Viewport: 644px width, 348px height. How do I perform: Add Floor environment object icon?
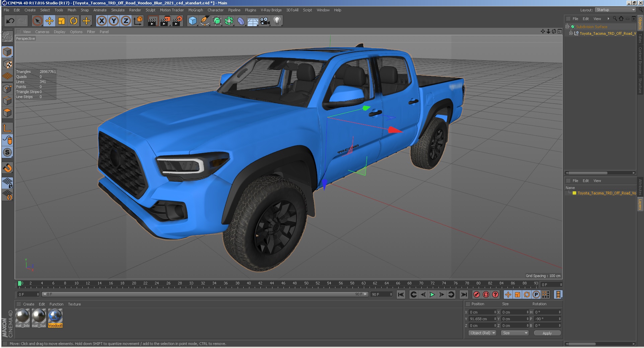point(253,21)
